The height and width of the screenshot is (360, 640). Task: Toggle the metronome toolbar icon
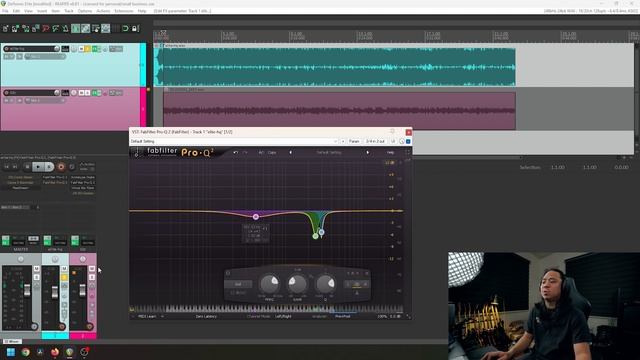(x=65, y=29)
